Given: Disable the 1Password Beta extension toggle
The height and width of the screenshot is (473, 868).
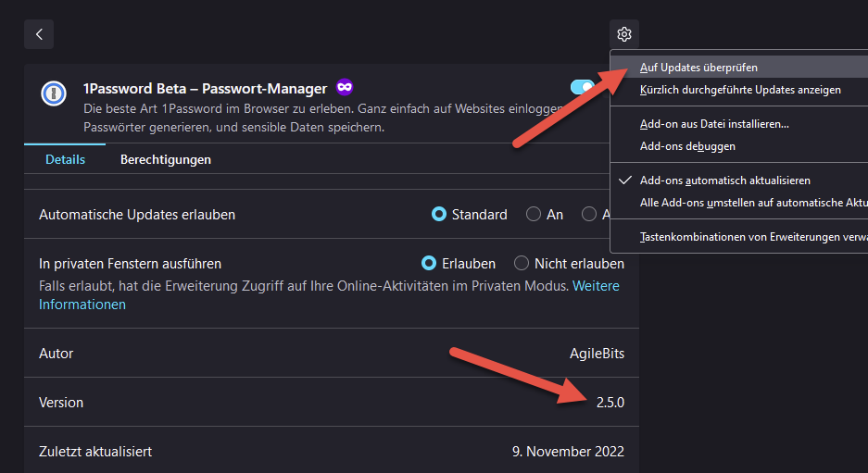Looking at the screenshot, I should pos(584,87).
